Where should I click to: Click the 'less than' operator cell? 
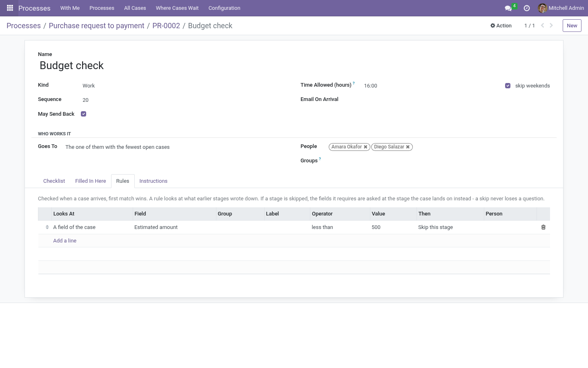point(340,227)
